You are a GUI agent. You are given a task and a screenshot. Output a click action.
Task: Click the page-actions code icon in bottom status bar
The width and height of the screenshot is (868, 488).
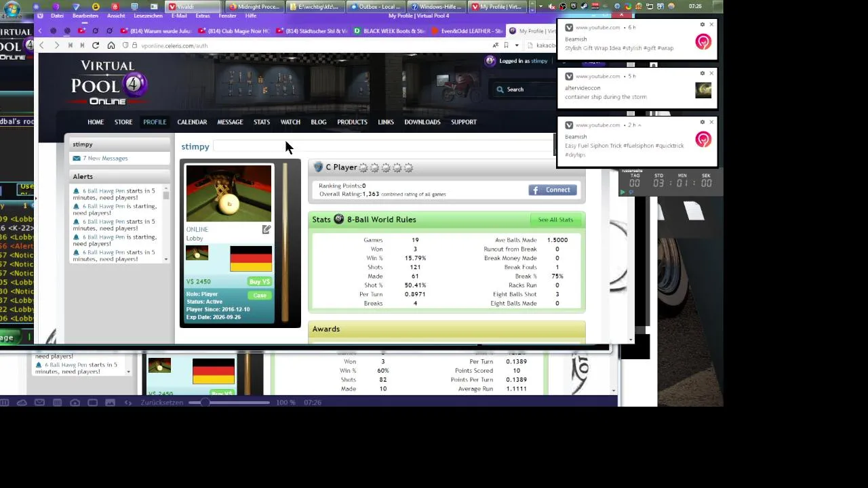click(x=127, y=403)
